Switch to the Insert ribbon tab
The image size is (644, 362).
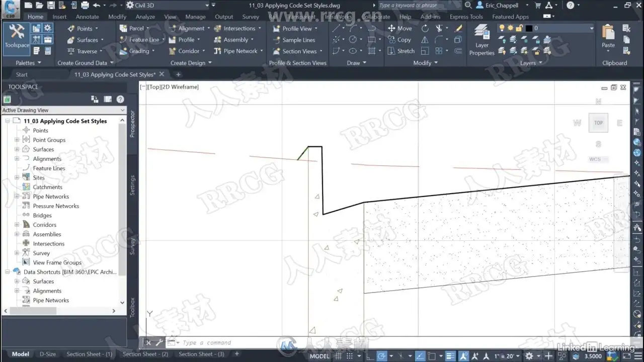point(59,17)
